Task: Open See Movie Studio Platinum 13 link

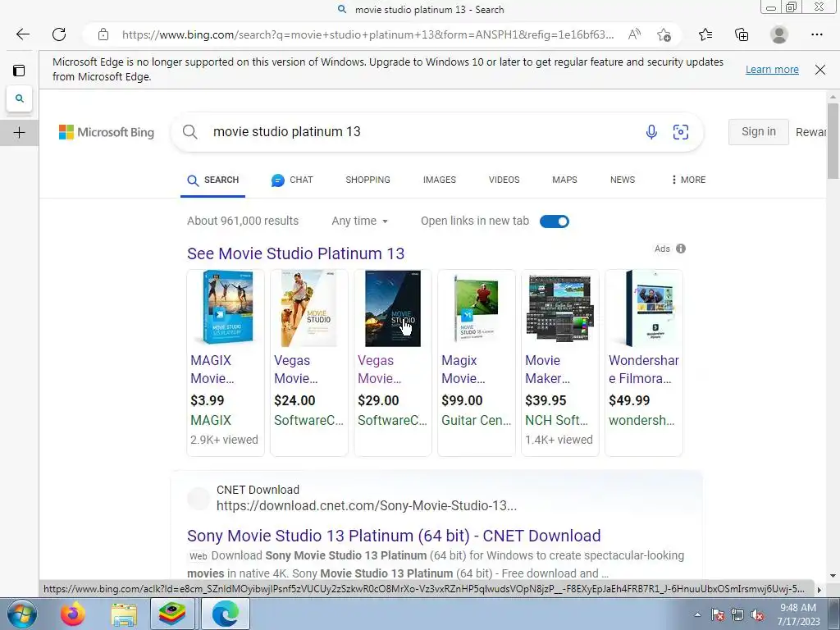Action: (x=295, y=253)
